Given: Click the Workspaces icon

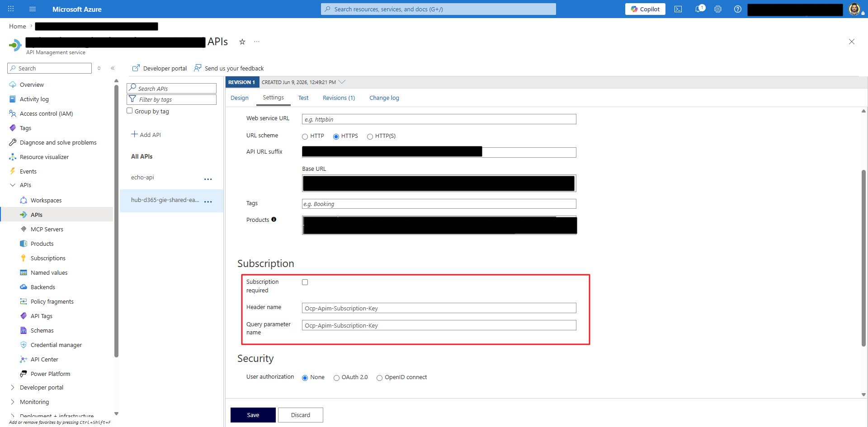Looking at the screenshot, I should [x=24, y=200].
